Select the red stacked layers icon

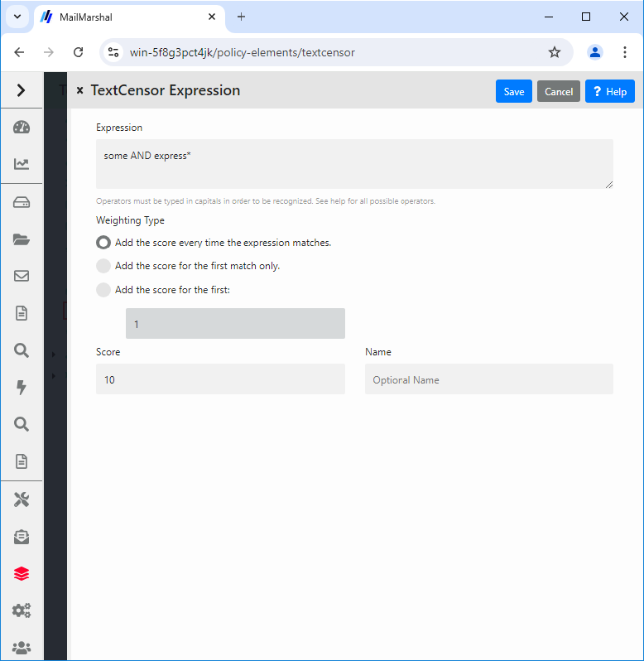click(22, 574)
